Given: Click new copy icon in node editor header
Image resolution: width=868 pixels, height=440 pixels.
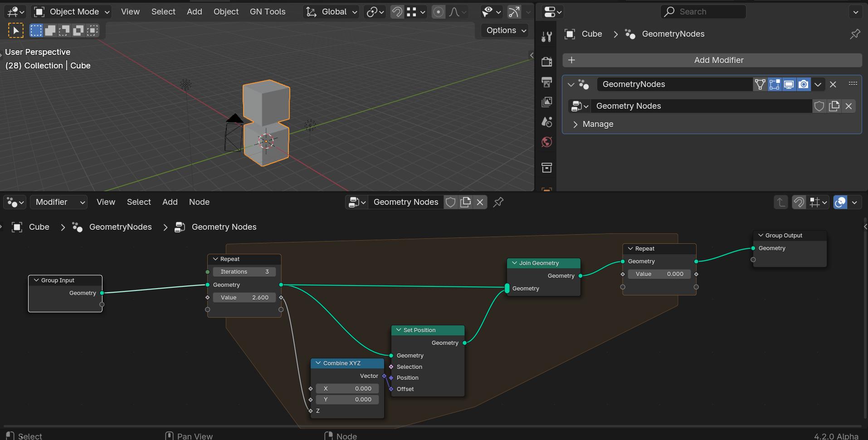Looking at the screenshot, I should [x=465, y=202].
